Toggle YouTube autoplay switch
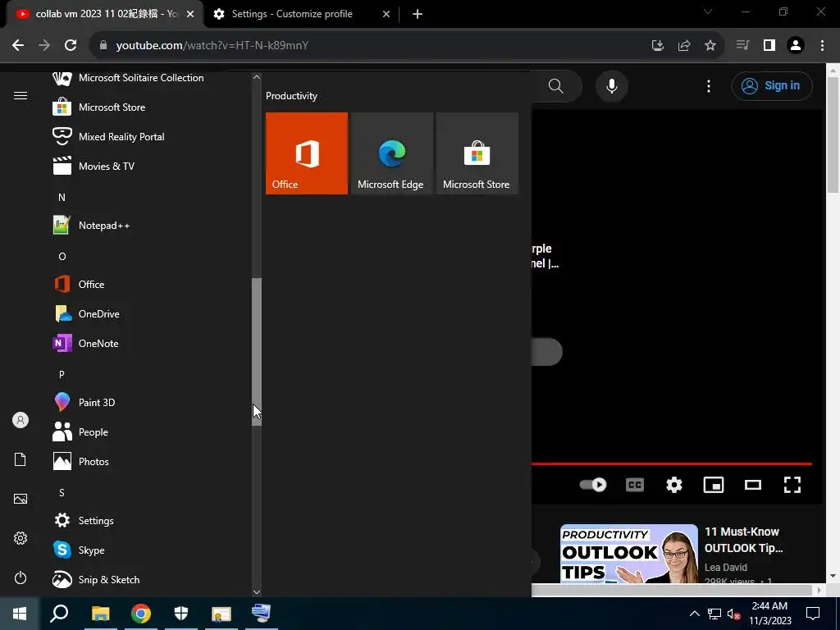The image size is (840, 630). (593, 485)
